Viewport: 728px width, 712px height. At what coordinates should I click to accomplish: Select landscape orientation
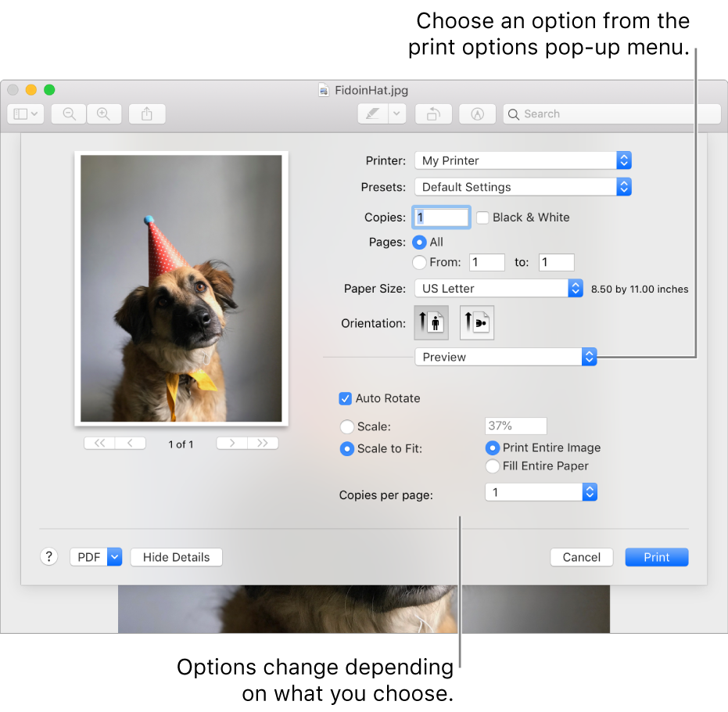point(476,322)
